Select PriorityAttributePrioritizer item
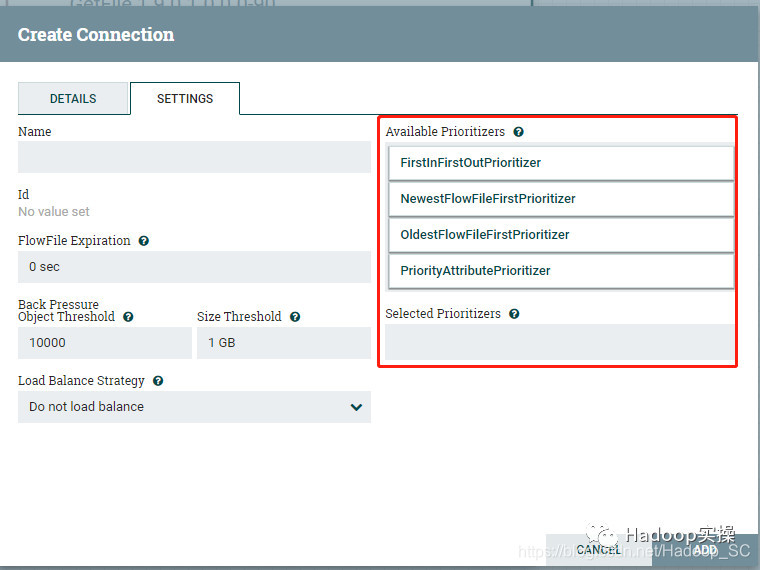The image size is (760, 570). tap(561, 271)
